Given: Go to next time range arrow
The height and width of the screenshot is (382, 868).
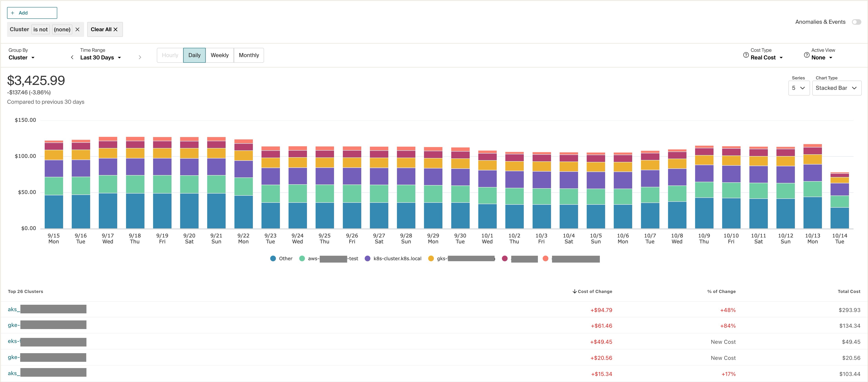Looking at the screenshot, I should click(x=140, y=57).
